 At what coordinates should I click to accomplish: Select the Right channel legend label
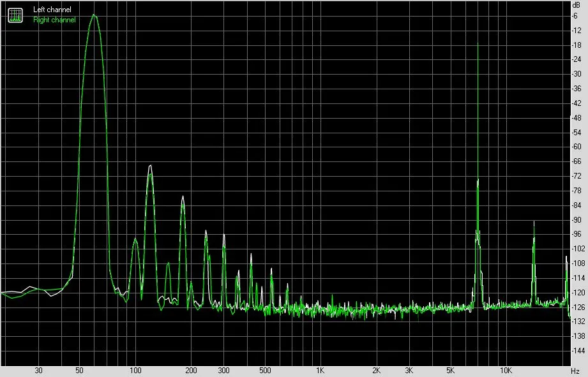[54, 20]
